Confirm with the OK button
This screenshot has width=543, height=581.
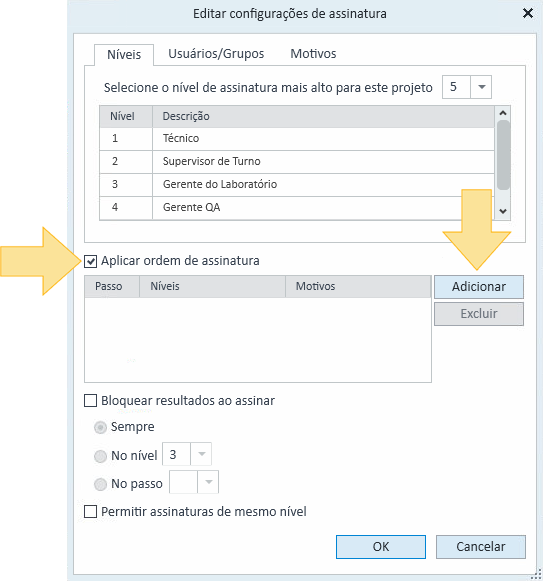pyautogui.click(x=381, y=547)
